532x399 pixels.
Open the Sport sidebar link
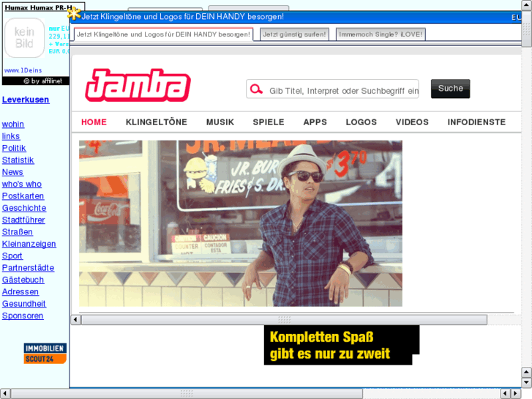[12, 256]
